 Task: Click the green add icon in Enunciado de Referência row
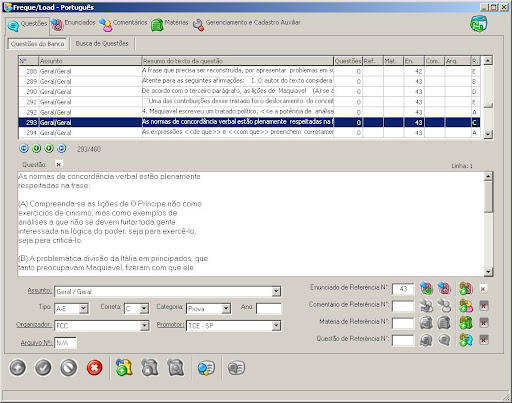coord(466,288)
